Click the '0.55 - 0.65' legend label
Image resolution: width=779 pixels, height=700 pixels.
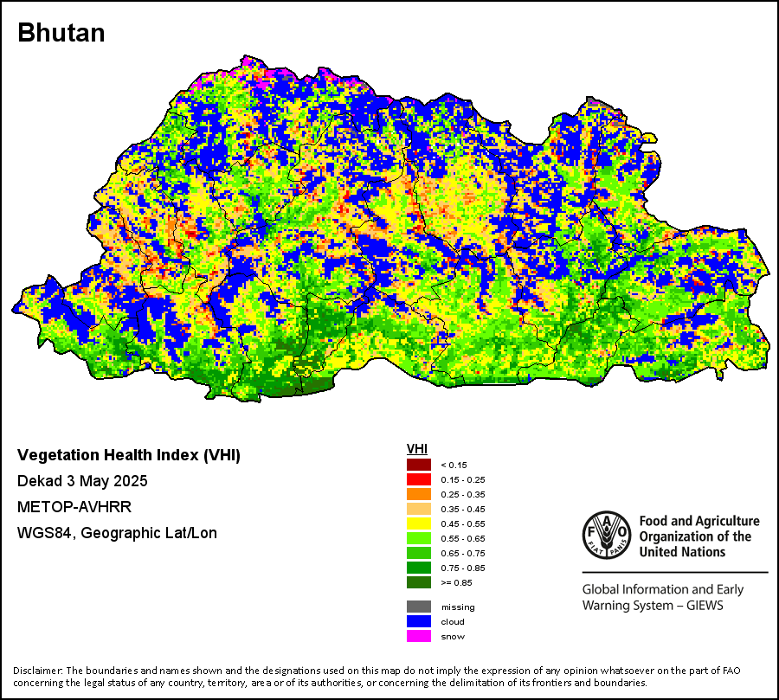tap(463, 538)
